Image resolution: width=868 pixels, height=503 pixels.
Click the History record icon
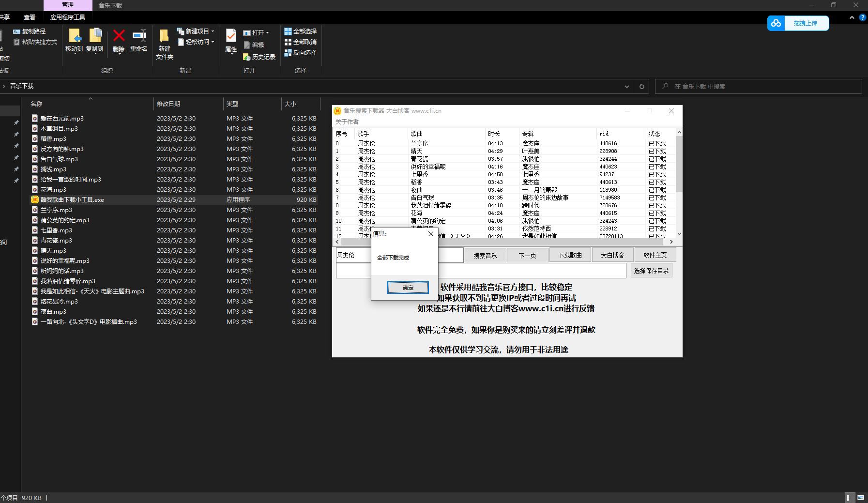coord(247,57)
